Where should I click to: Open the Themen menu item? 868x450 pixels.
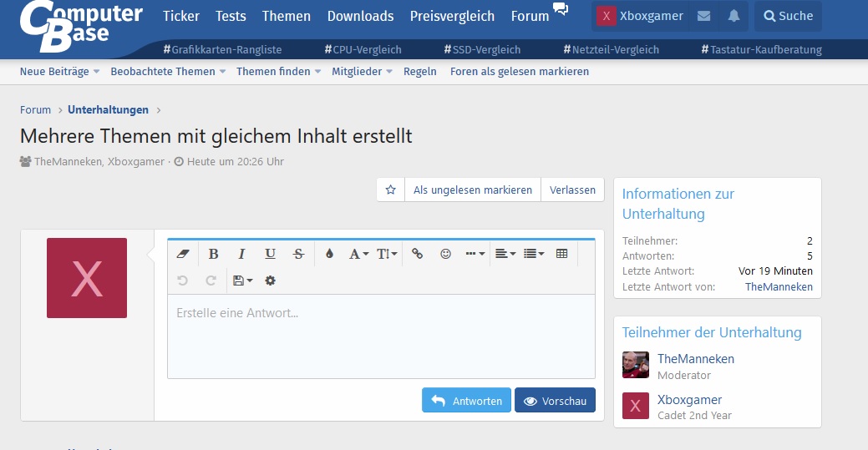coord(287,16)
